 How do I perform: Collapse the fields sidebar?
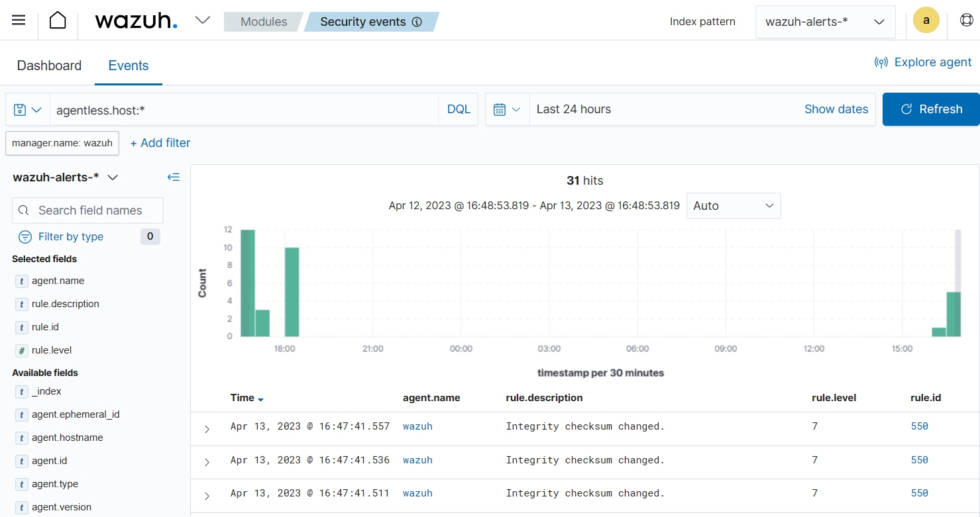(x=173, y=177)
